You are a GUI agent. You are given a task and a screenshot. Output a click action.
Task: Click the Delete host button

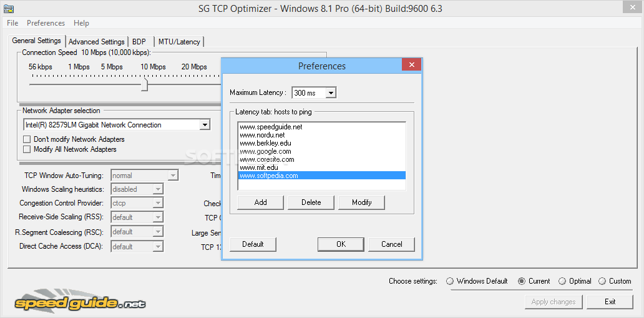click(311, 202)
